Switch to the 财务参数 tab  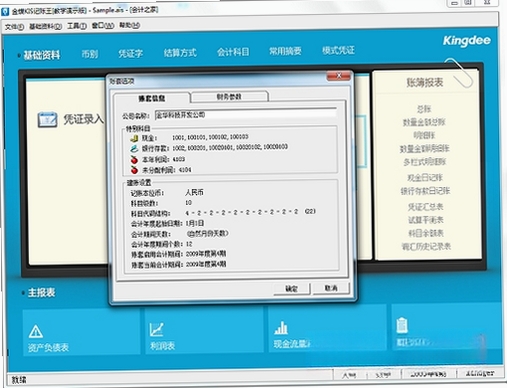[229, 97]
